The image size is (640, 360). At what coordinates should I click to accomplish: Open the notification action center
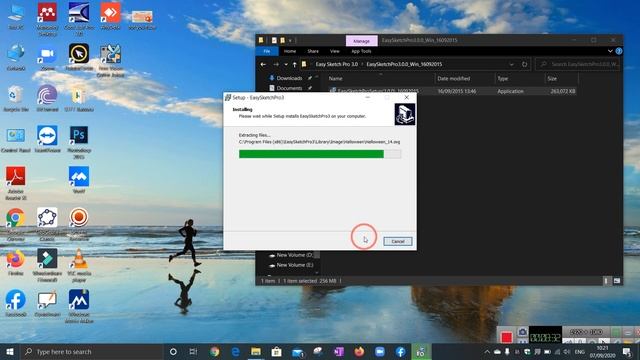point(627,351)
